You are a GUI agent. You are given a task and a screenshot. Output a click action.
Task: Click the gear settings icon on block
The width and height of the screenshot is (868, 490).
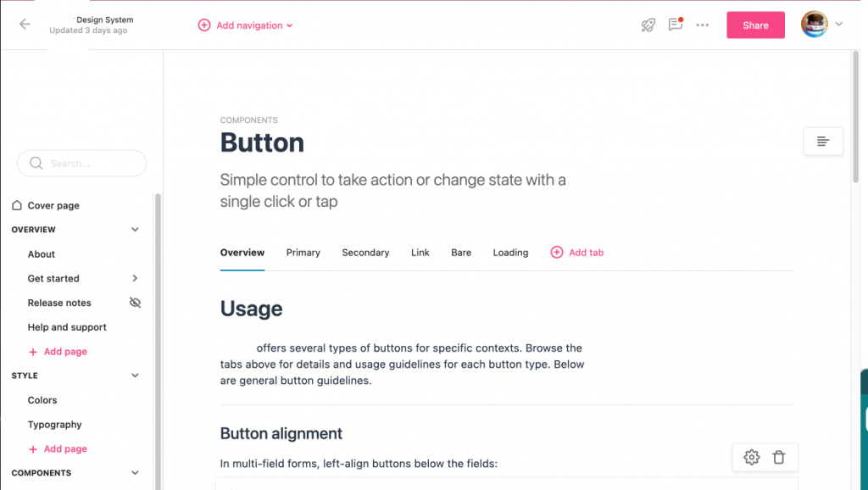click(751, 457)
